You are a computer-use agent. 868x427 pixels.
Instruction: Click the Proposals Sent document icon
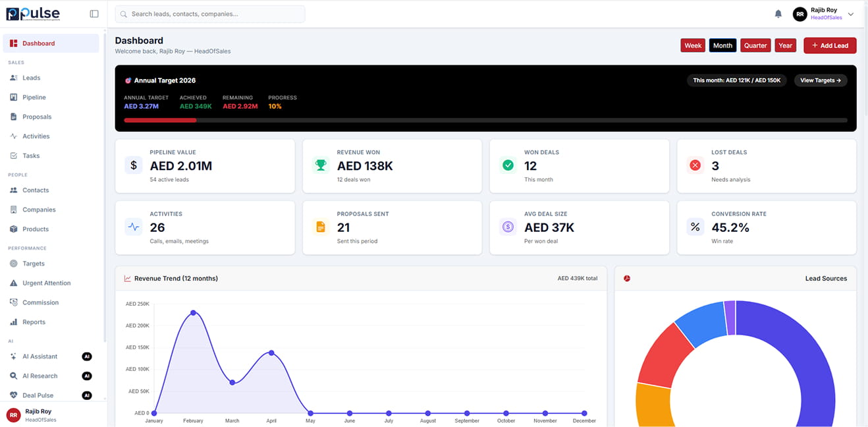click(x=321, y=227)
